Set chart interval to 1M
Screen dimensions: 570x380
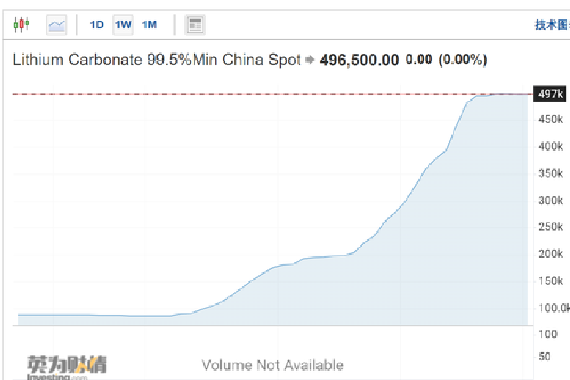pos(149,25)
